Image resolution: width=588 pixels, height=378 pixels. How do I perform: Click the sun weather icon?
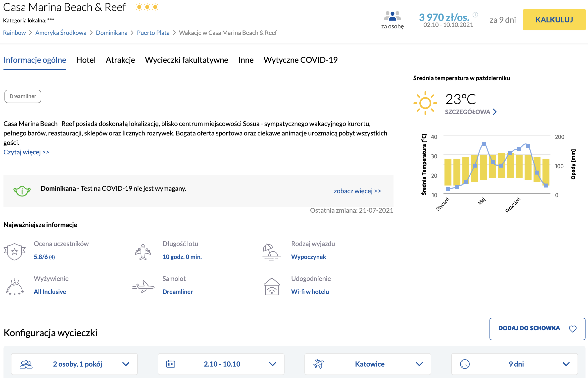425,103
